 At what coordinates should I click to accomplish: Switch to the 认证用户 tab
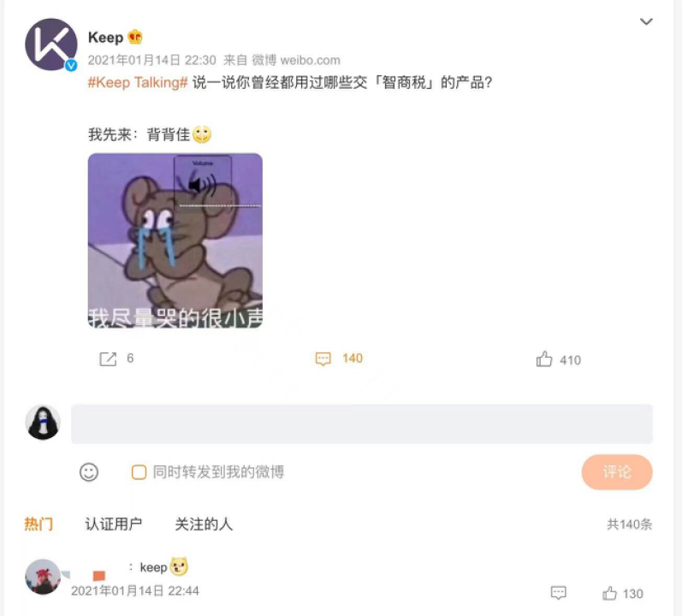click(114, 524)
